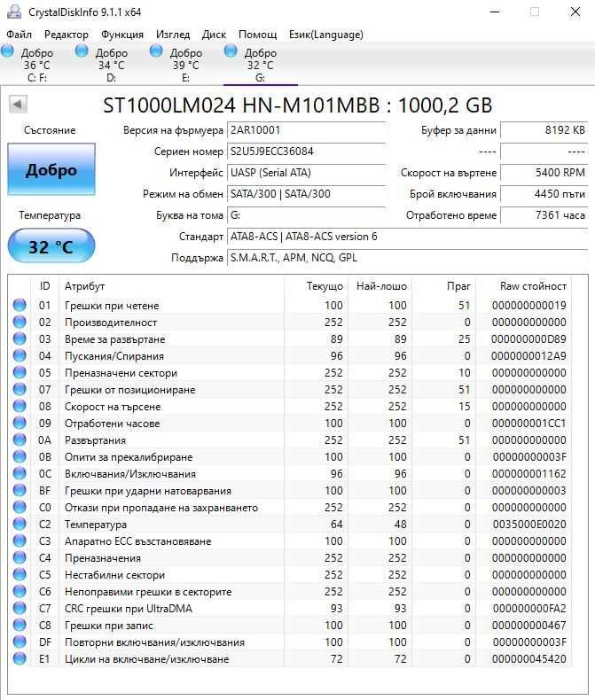Image resolution: width=595 pixels, height=700 pixels.
Task: Click status orb of Включвания/Изключвания row
Action: (20, 473)
